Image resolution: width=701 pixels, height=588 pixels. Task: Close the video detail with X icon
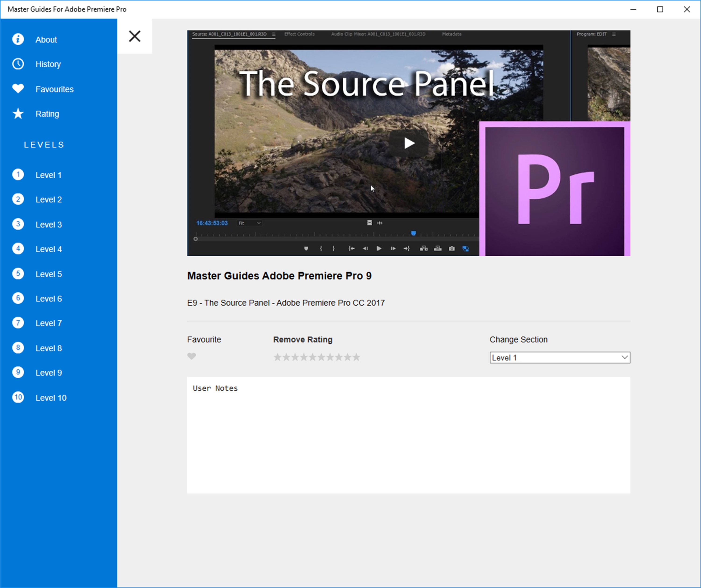click(135, 36)
